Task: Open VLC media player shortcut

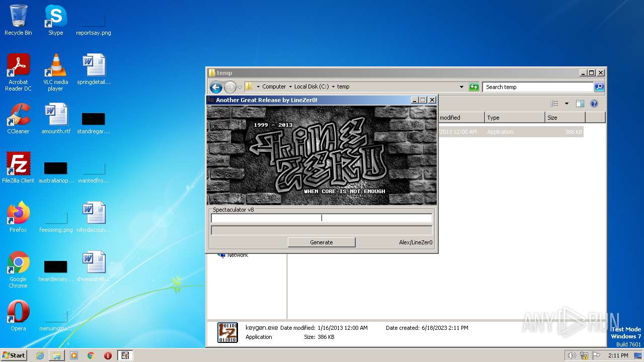Action: point(55,72)
